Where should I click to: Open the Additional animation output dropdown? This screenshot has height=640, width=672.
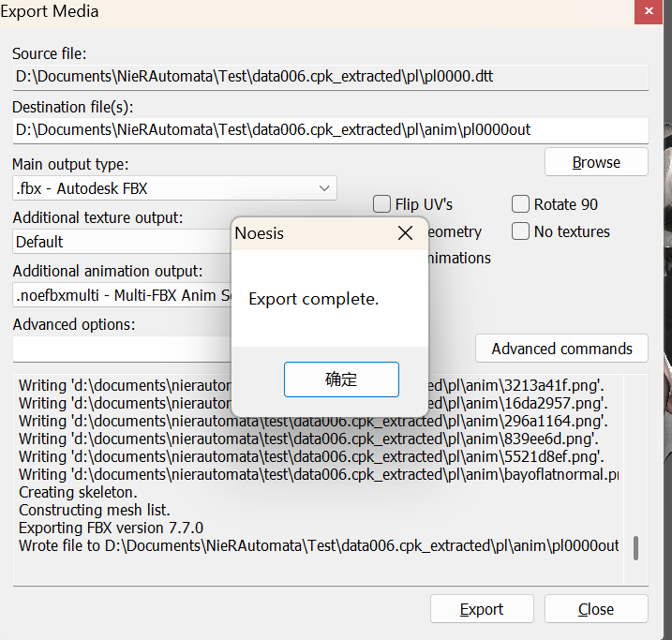click(x=122, y=295)
